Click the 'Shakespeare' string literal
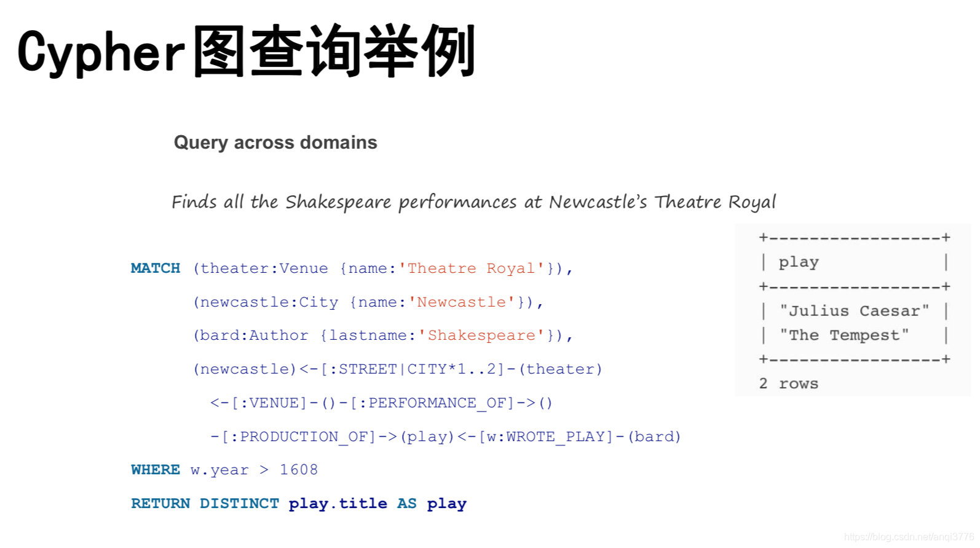This screenshot has height=548, width=980. (482, 335)
